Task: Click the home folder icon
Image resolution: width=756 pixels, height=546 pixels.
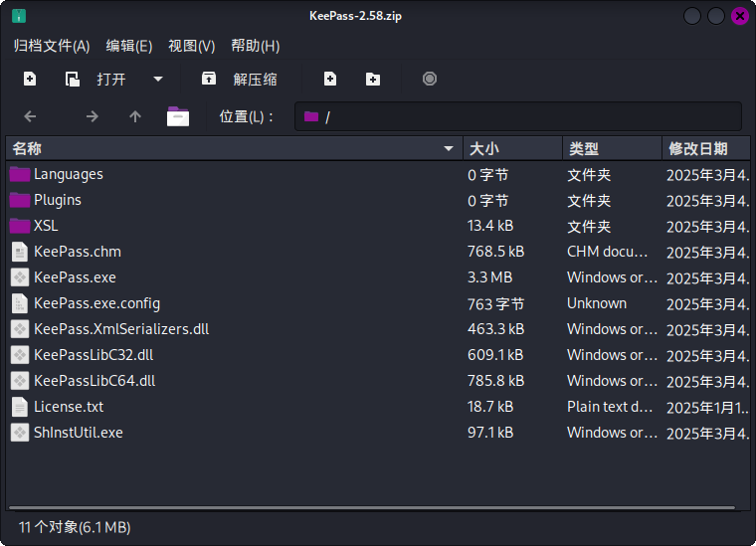Action: pyautogui.click(x=178, y=116)
